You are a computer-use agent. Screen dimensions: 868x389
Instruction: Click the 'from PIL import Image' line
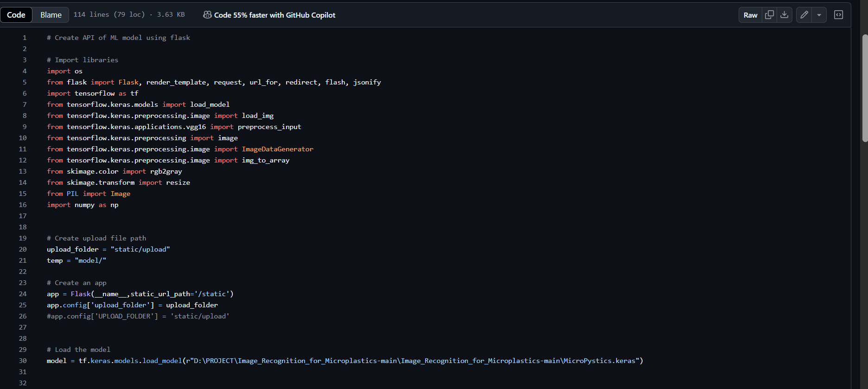pos(89,194)
